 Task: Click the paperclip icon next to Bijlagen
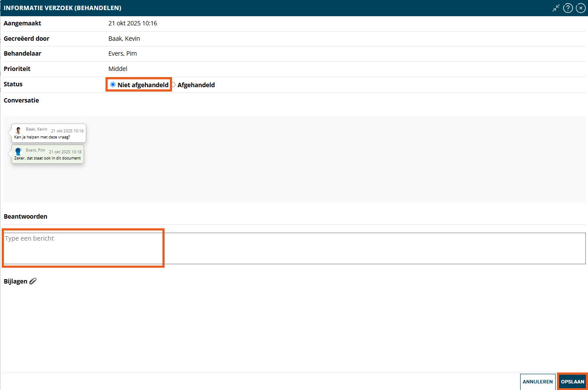[x=33, y=281]
